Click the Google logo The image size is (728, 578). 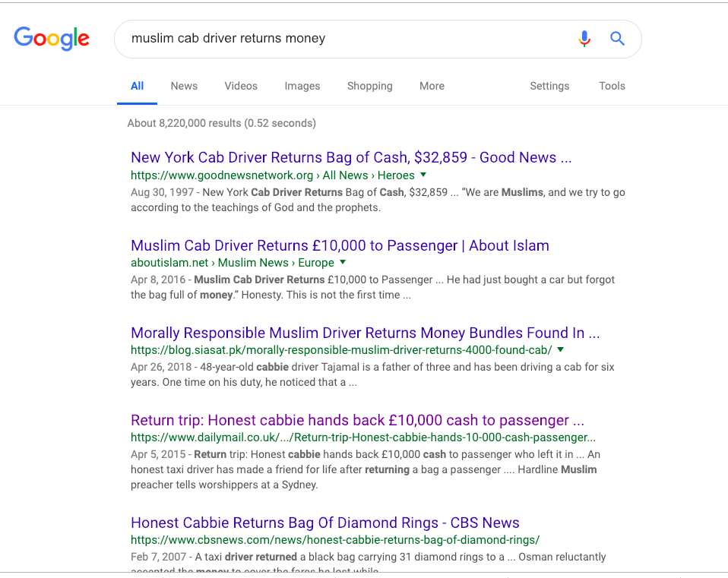click(52, 38)
